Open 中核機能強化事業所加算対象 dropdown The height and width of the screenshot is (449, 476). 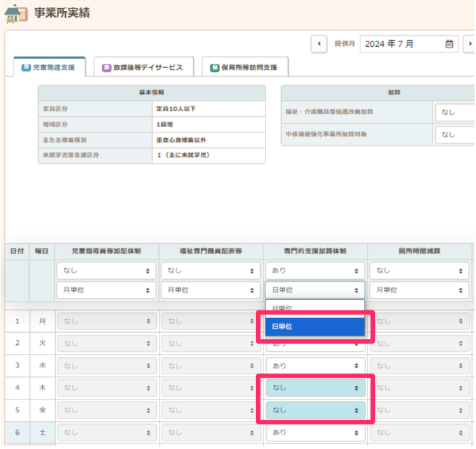pos(454,134)
